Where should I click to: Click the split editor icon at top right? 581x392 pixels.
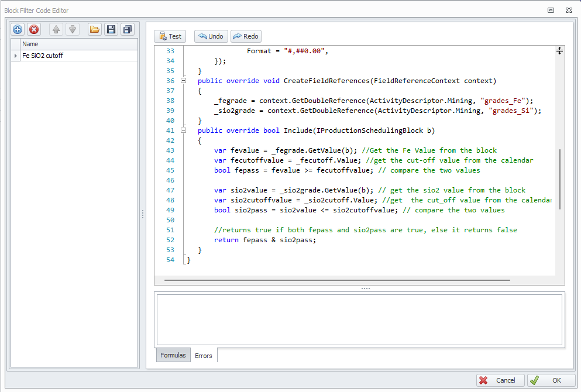(x=559, y=51)
